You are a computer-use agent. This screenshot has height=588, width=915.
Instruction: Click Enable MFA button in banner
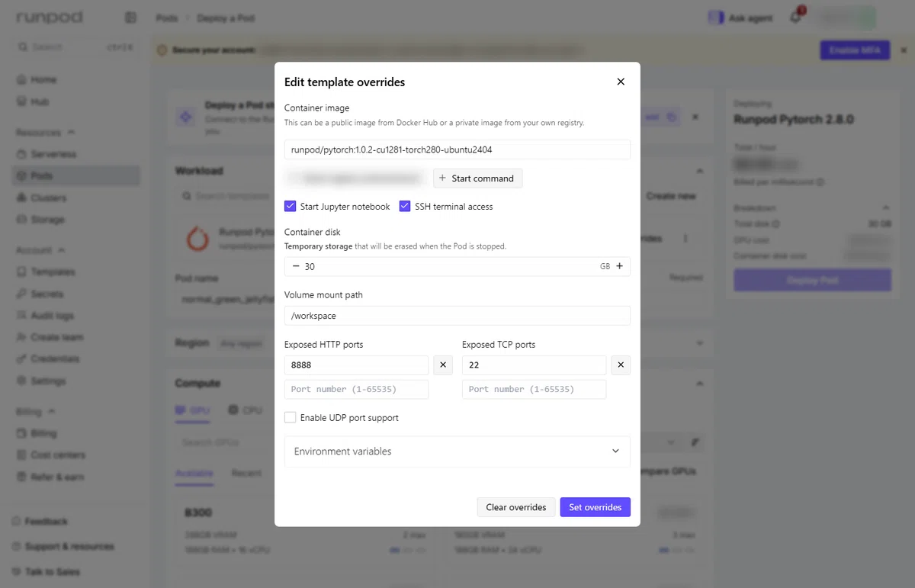pos(855,50)
